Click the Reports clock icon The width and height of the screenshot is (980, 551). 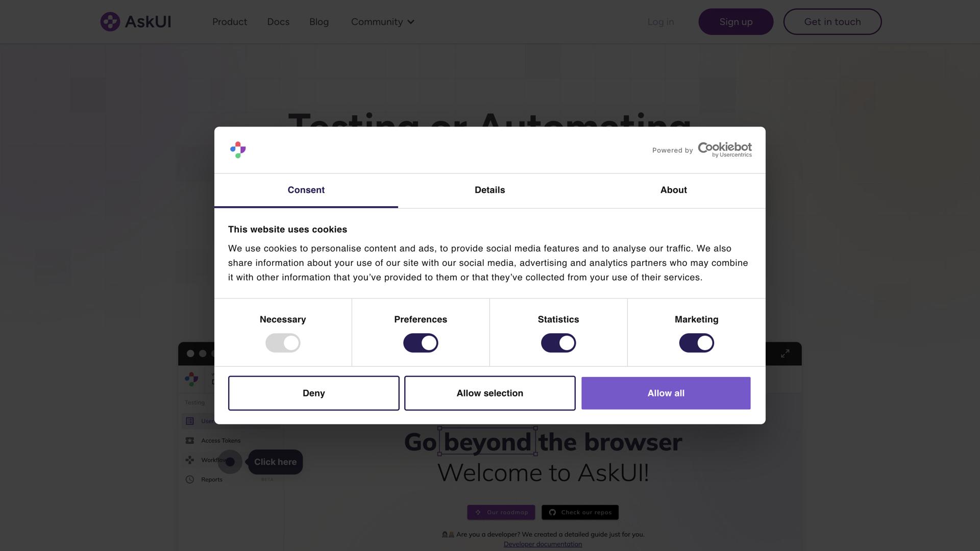click(190, 480)
